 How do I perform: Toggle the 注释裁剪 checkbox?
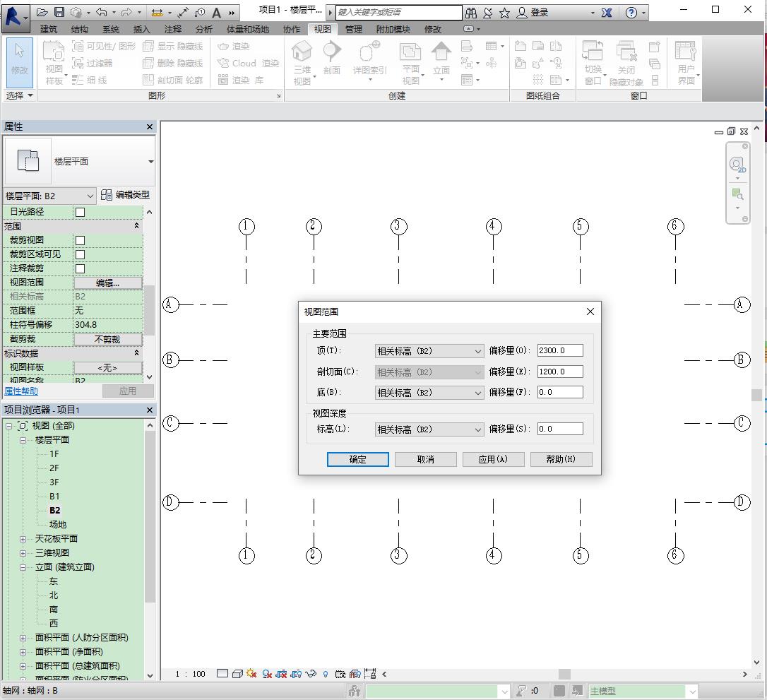point(81,268)
